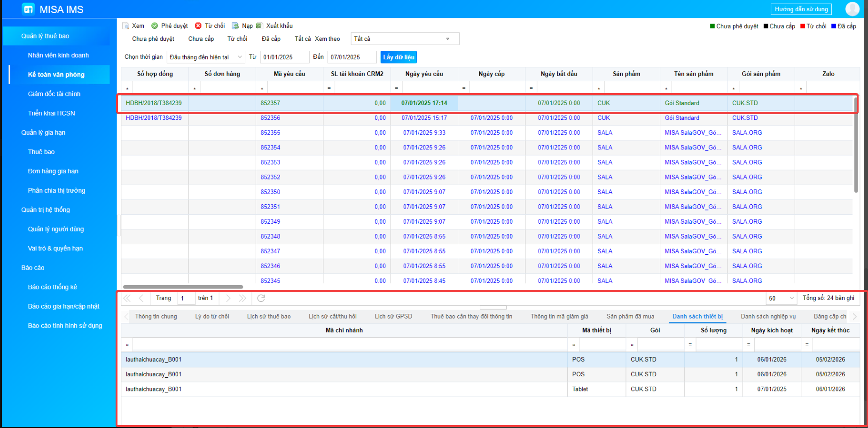The image size is (868, 428).
Task: Click the Từ chối red X icon
Action: click(x=198, y=26)
